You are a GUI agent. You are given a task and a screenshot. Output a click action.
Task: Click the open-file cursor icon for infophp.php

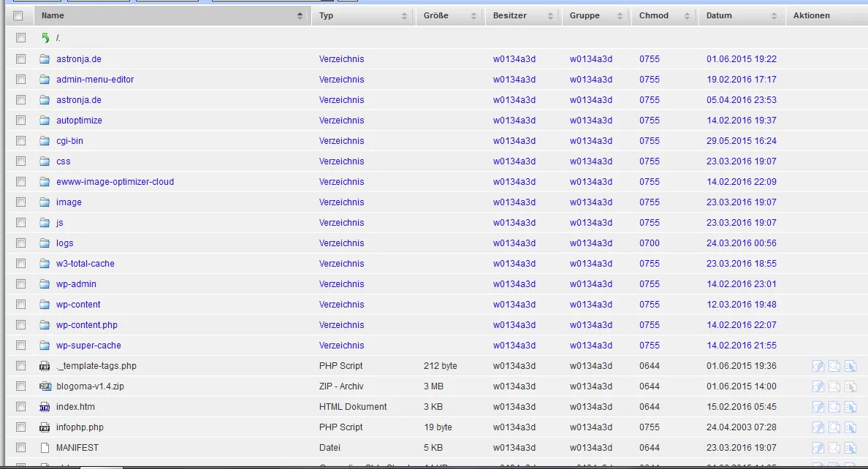click(x=850, y=427)
